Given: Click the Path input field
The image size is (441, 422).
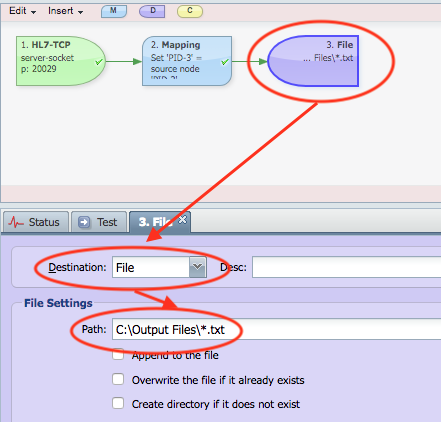Looking at the screenshot, I should point(276,329).
